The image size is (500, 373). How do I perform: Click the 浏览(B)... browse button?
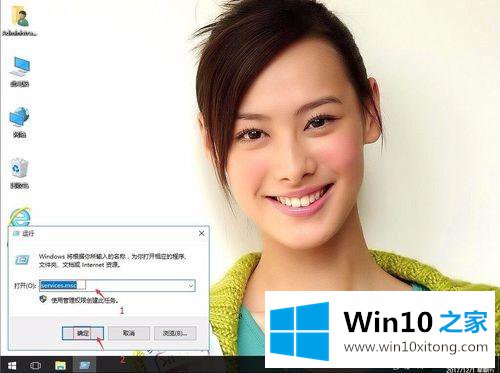click(175, 333)
